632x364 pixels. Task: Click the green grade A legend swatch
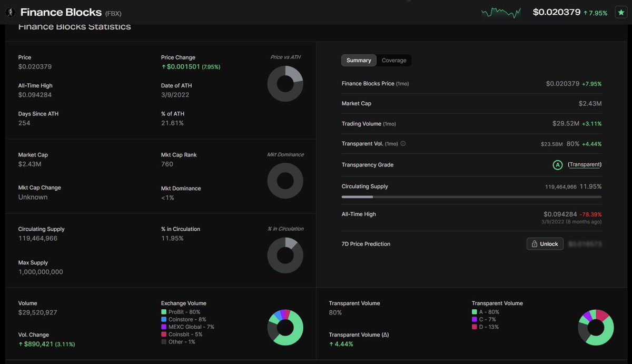pos(475,312)
